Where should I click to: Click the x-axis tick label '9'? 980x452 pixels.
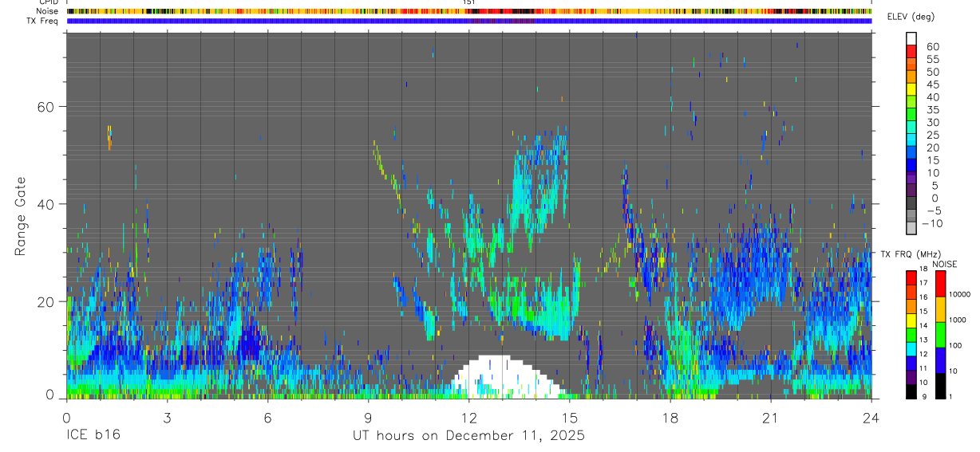pyautogui.click(x=368, y=419)
